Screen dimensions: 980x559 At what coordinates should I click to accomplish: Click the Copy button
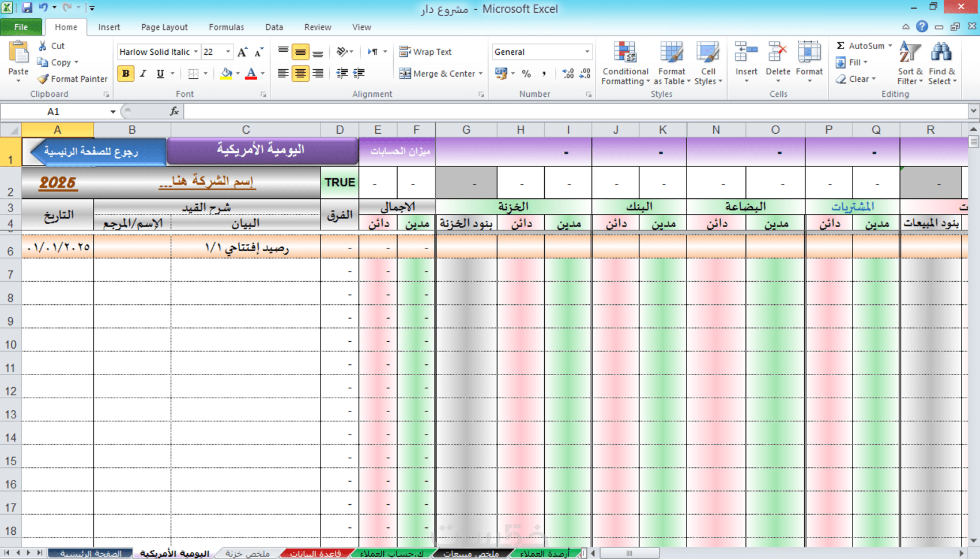(58, 62)
